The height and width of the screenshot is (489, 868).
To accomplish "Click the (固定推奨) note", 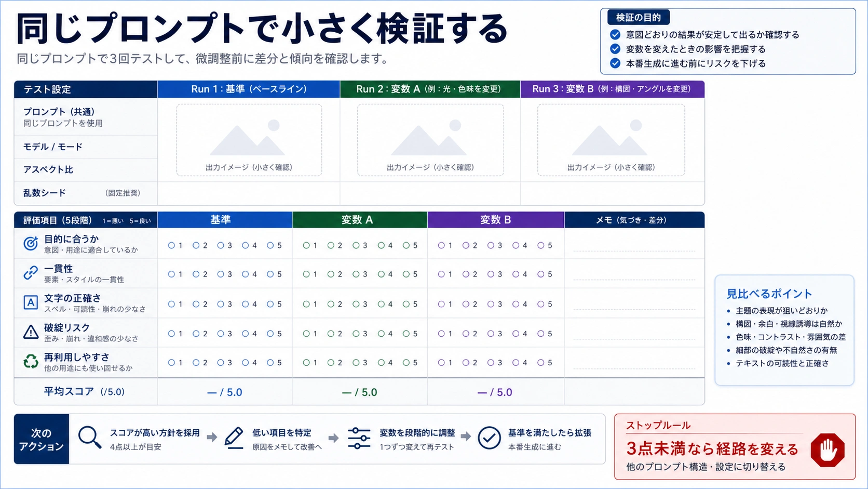I will 123,193.
